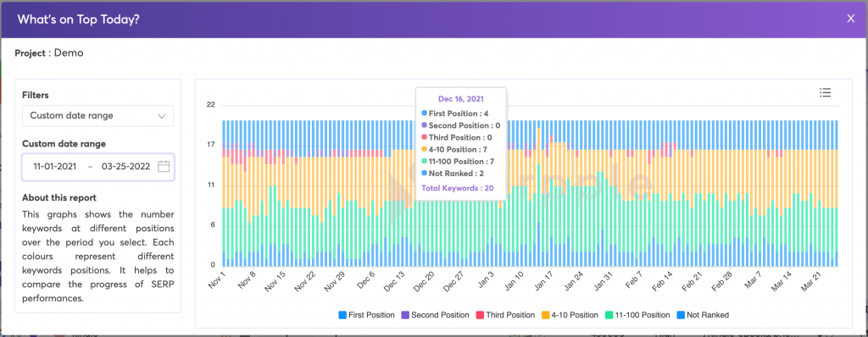Toggle First Position series in legend
This screenshot has width=868, height=337.
pyautogui.click(x=366, y=315)
